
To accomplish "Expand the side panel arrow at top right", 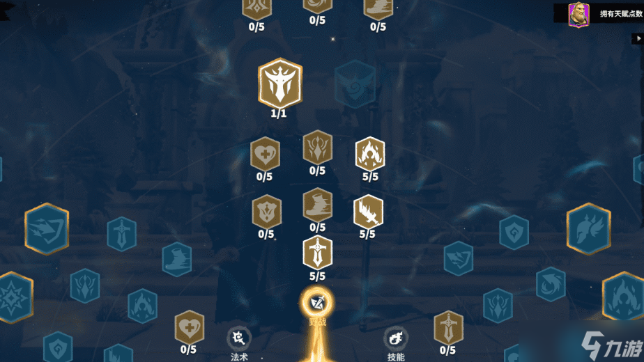I will [638, 38].
